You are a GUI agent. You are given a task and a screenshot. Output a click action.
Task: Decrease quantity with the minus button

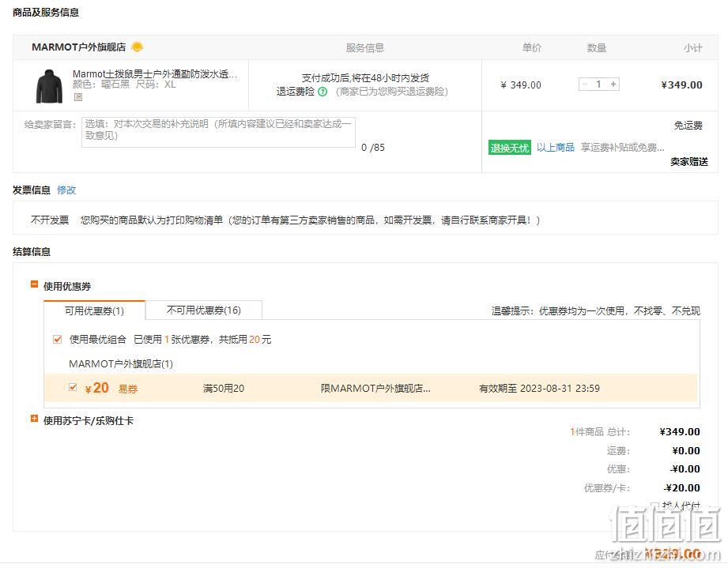tap(585, 85)
